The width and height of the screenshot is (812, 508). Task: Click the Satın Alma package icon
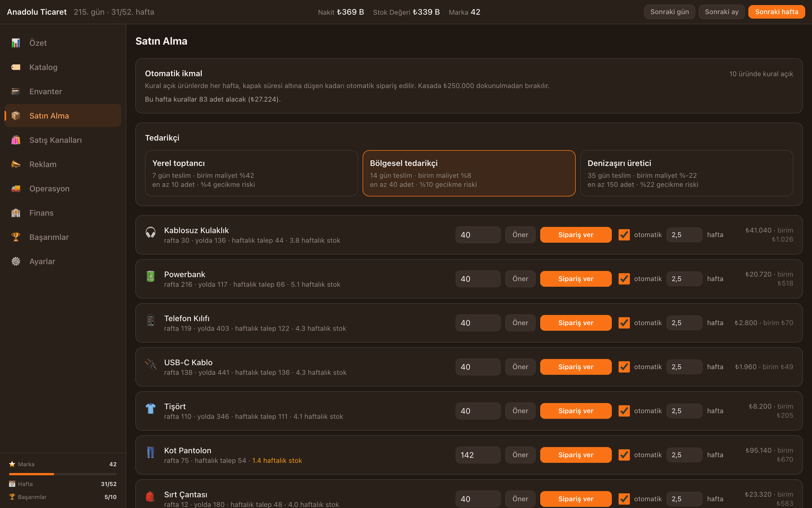click(16, 116)
